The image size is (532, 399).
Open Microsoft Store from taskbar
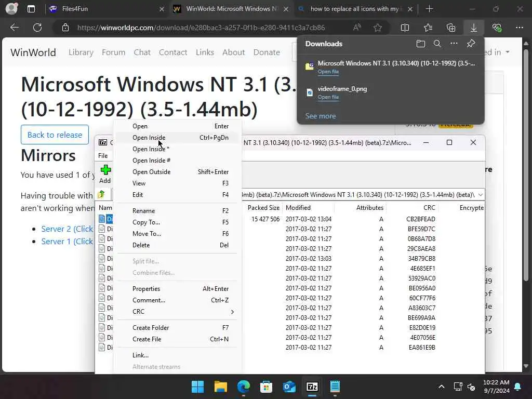click(267, 387)
